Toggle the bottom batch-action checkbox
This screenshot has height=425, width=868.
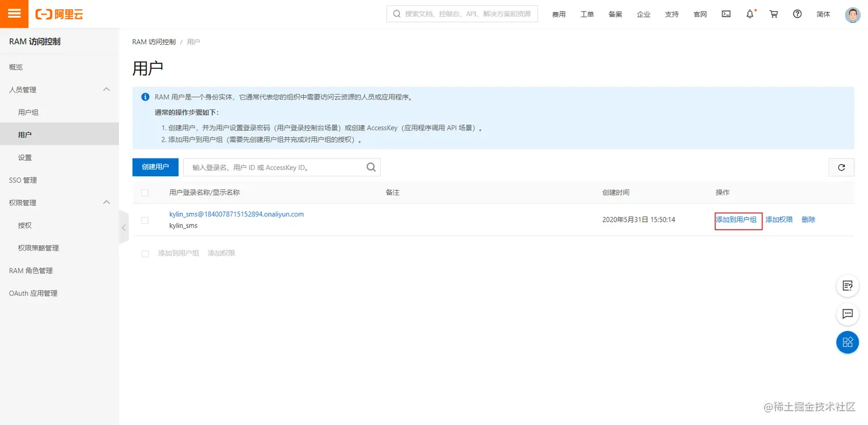pos(145,253)
